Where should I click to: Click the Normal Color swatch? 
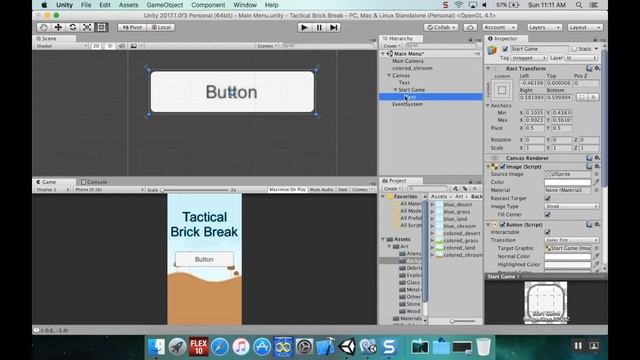point(568,256)
